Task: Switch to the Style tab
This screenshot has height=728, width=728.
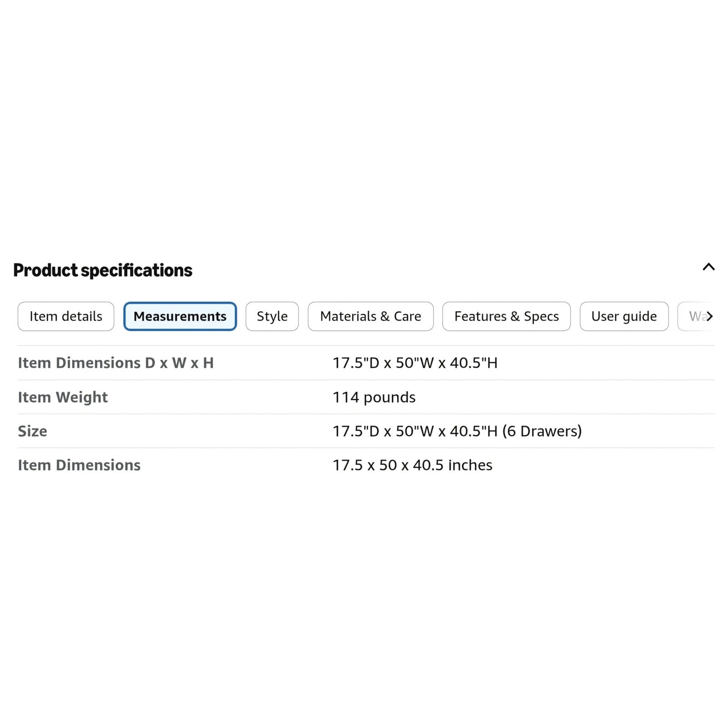Action: pos(272,316)
